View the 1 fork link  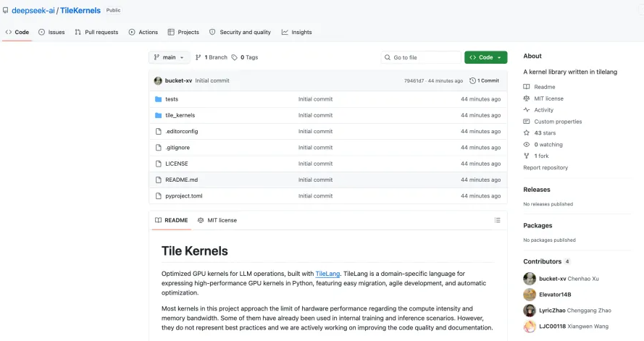(x=541, y=156)
